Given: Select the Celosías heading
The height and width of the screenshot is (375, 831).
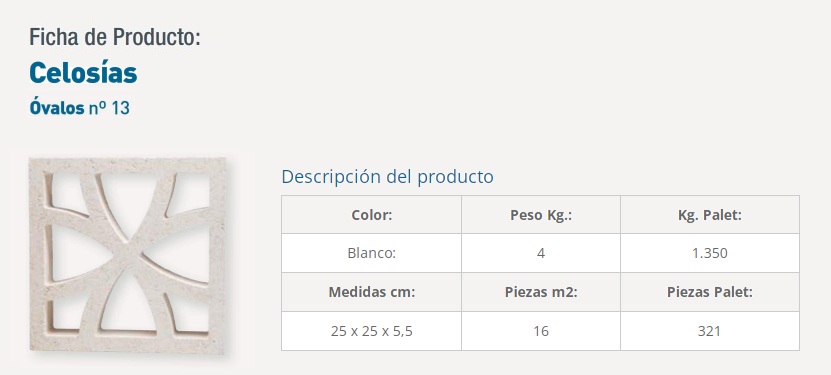Looking at the screenshot, I should point(83,73).
